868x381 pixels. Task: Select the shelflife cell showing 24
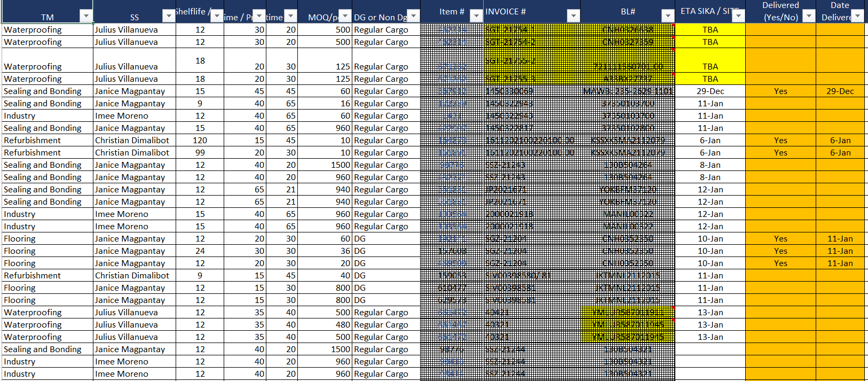(x=200, y=251)
